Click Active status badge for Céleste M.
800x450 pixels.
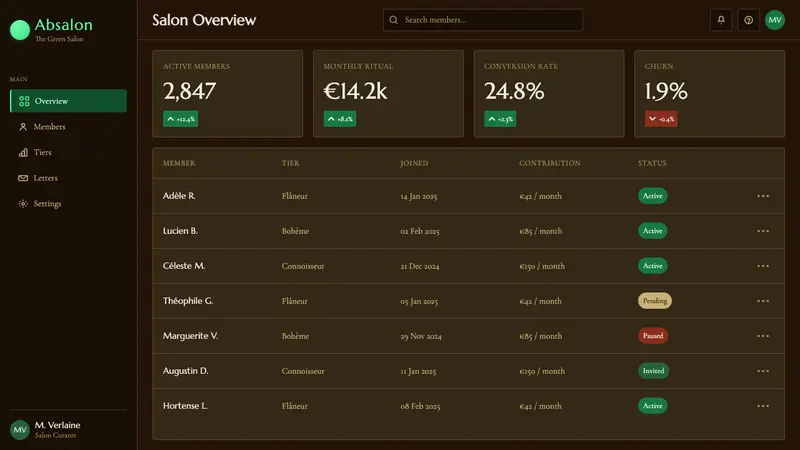(x=653, y=266)
